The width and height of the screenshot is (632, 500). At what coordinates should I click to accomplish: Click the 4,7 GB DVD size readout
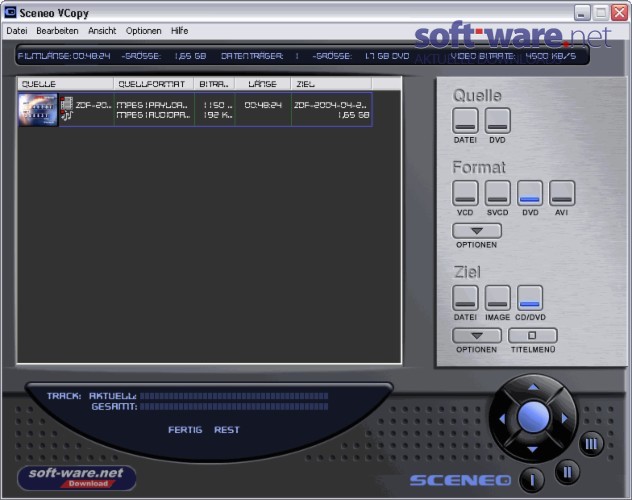tap(387, 56)
